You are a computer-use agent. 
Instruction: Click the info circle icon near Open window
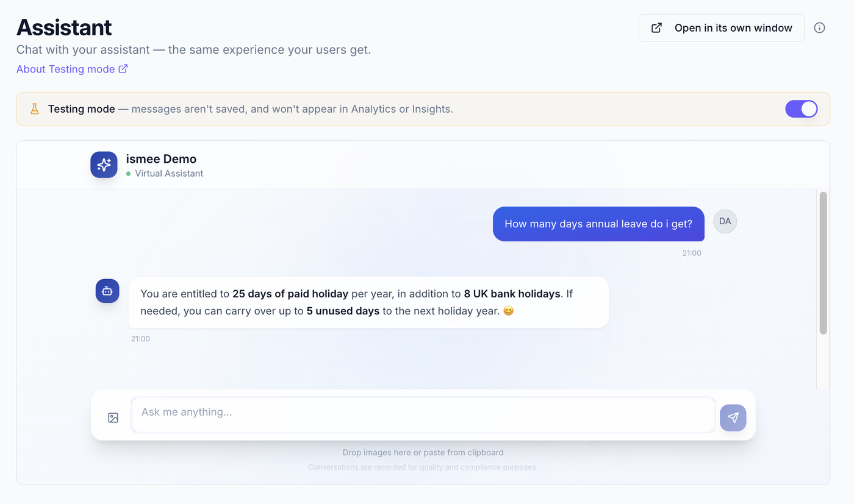(820, 28)
